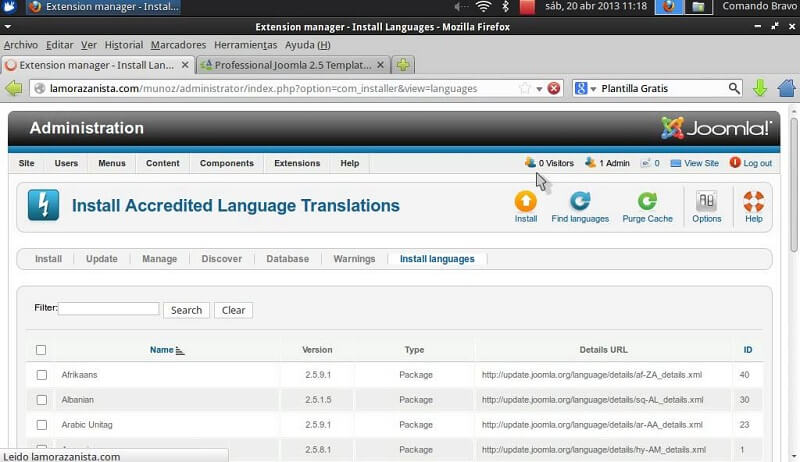The width and height of the screenshot is (800, 462).
Task: Switch to the Manage submenu tab
Action: coord(159,259)
